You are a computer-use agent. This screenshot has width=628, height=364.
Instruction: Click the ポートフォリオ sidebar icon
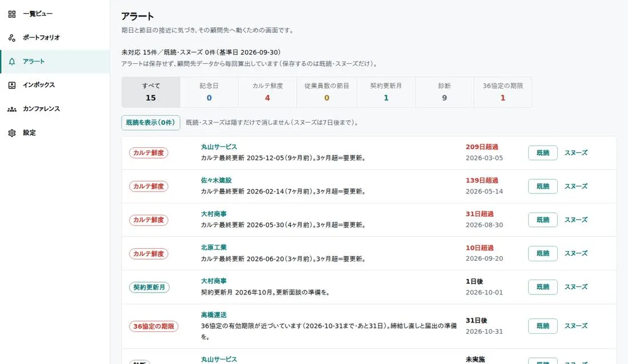coord(11,38)
